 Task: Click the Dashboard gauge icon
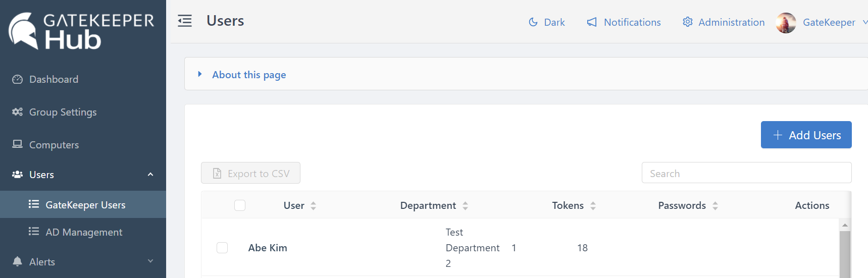pos(18,79)
